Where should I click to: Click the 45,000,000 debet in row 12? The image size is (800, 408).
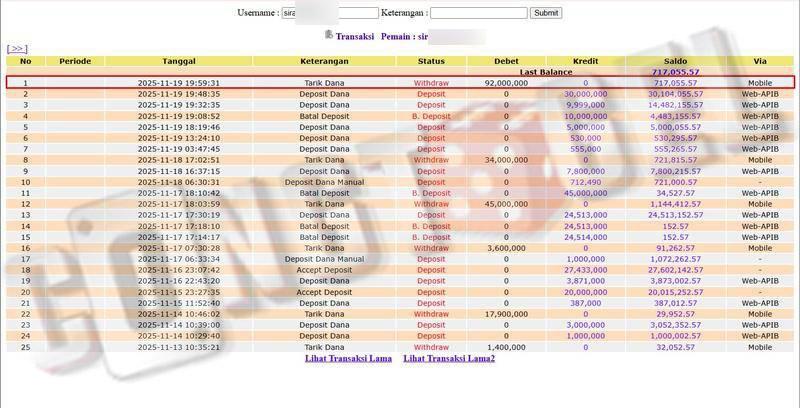(506, 204)
